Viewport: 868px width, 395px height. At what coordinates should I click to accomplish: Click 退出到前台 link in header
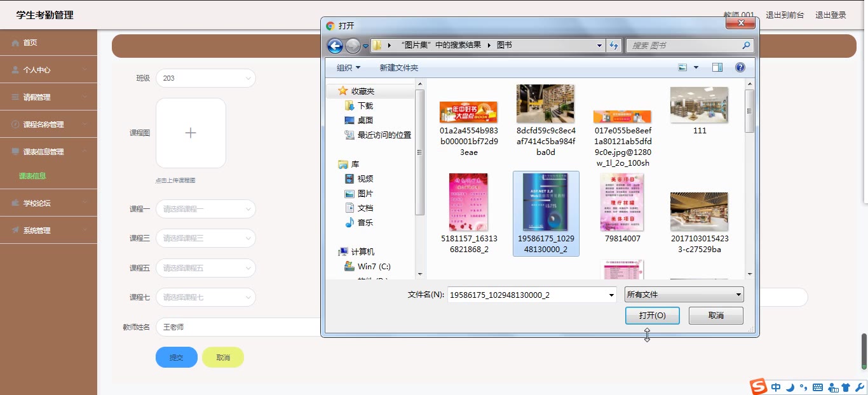pyautogui.click(x=785, y=15)
